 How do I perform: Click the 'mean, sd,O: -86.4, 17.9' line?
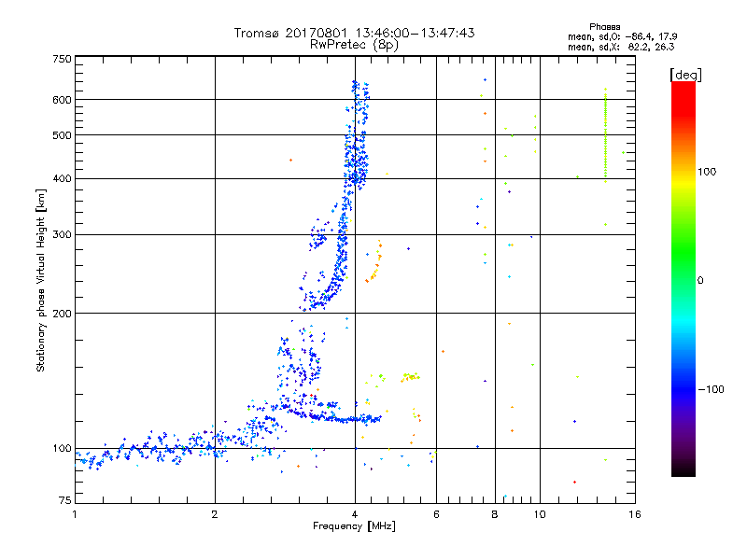pyautogui.click(x=622, y=36)
